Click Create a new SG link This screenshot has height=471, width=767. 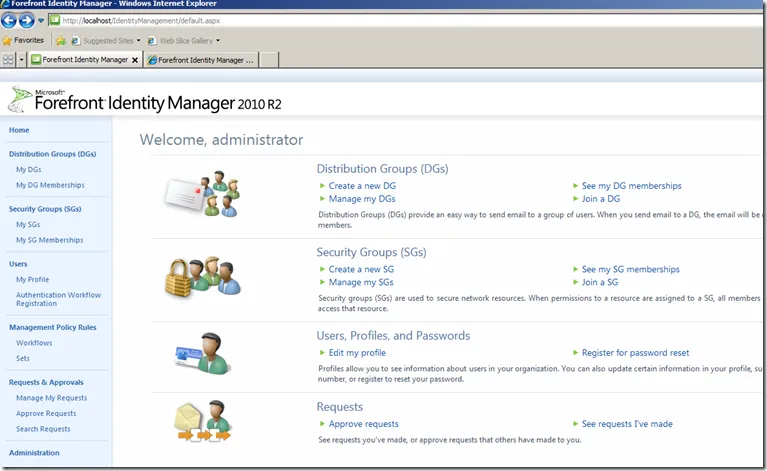361,269
